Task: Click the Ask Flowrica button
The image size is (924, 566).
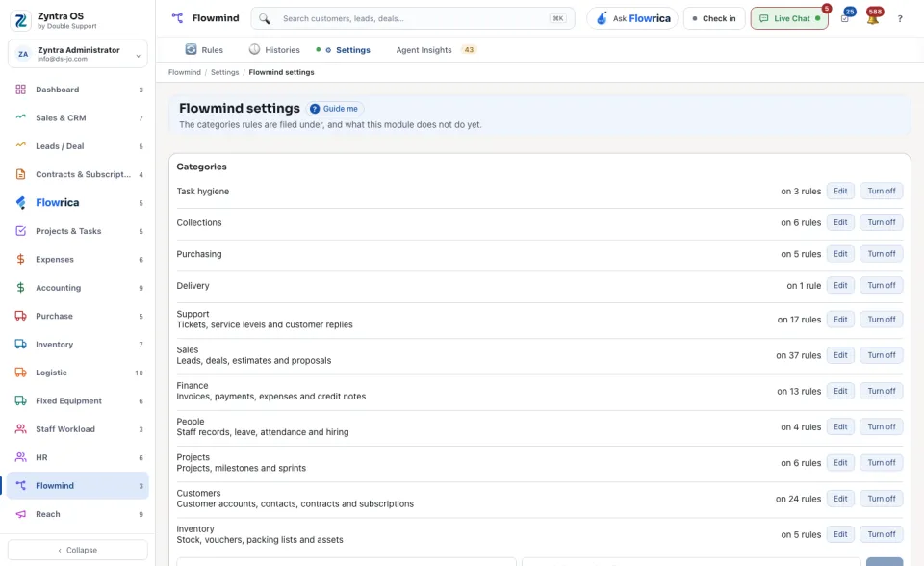Action: pyautogui.click(x=632, y=18)
